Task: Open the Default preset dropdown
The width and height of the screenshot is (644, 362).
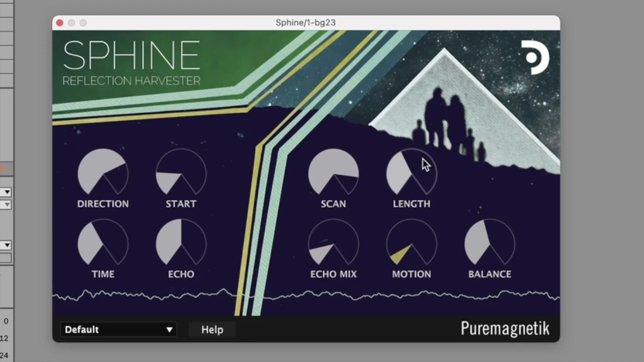Action: 118,329
